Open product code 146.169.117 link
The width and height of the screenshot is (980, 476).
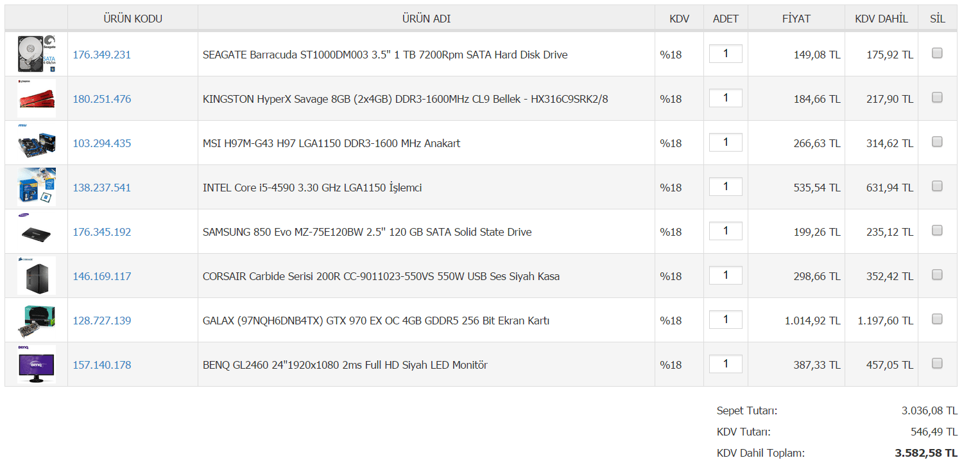[x=101, y=276]
